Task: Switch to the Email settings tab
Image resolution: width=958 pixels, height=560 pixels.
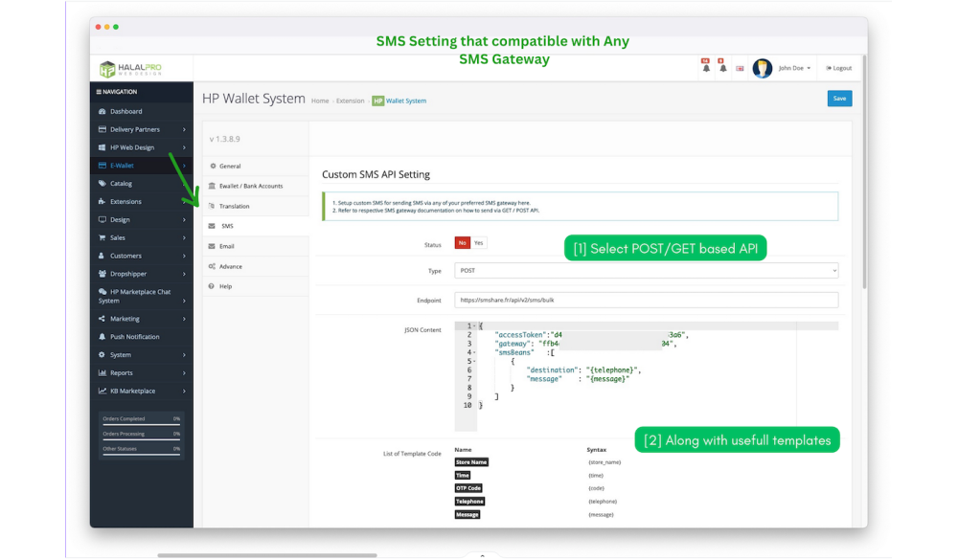Action: (226, 246)
